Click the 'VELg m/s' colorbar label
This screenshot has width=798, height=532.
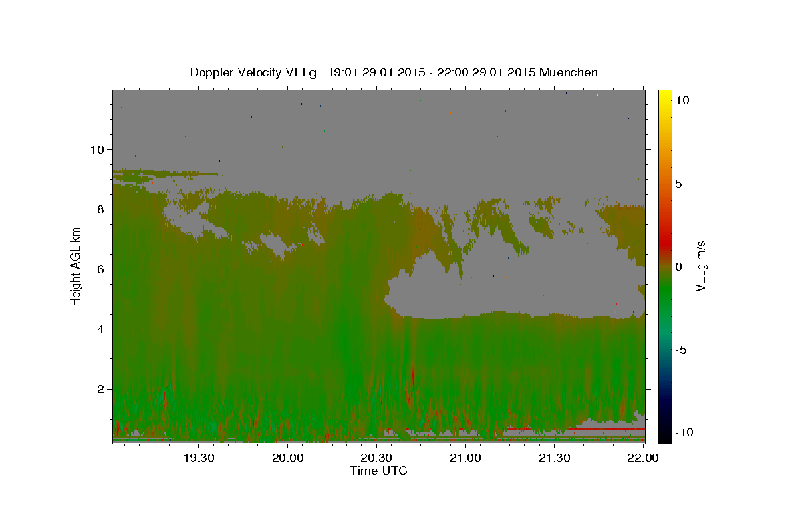point(700,266)
